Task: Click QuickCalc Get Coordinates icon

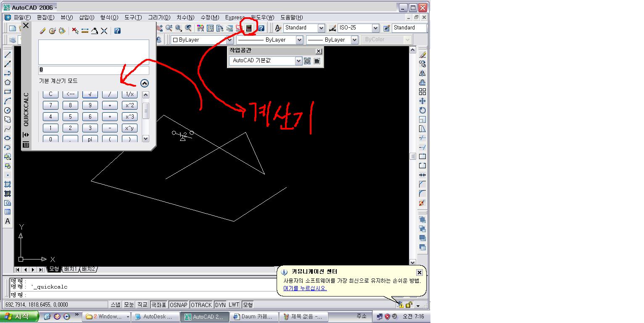Action: 75,31
